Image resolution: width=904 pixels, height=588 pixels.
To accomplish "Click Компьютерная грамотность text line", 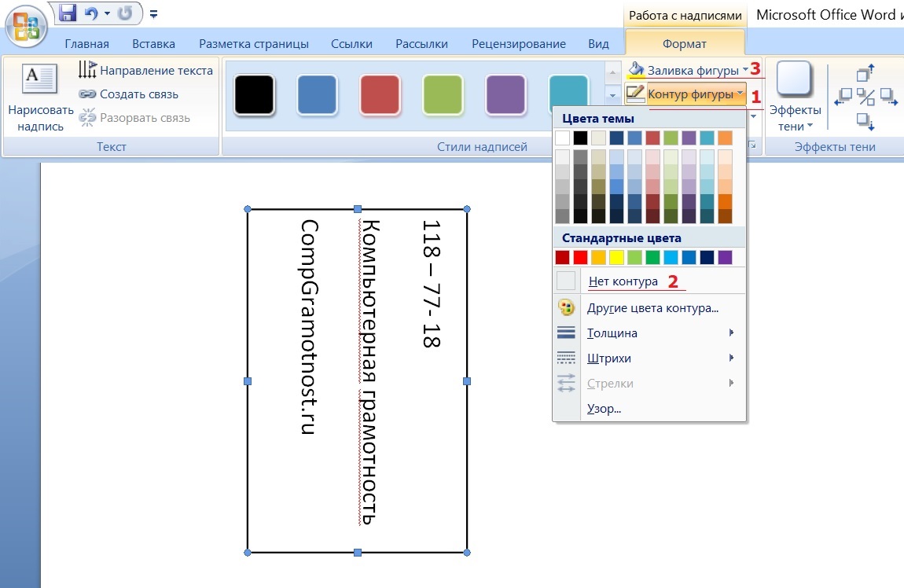I will (x=369, y=373).
